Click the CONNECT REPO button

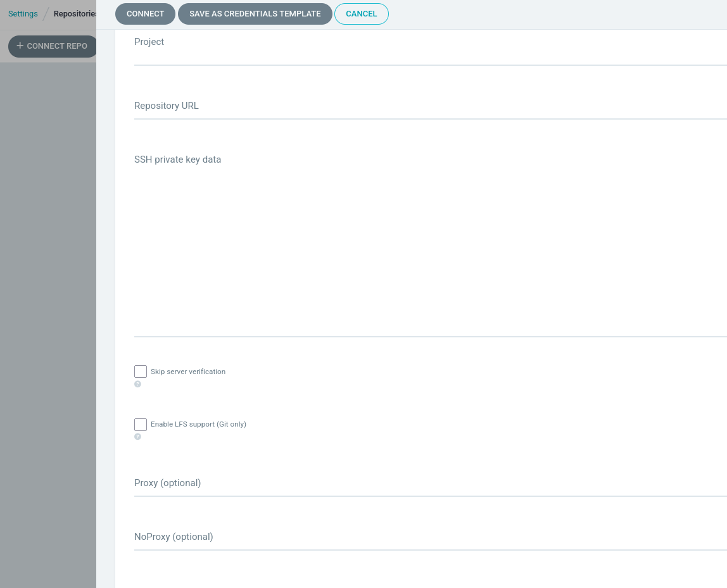[x=53, y=46]
